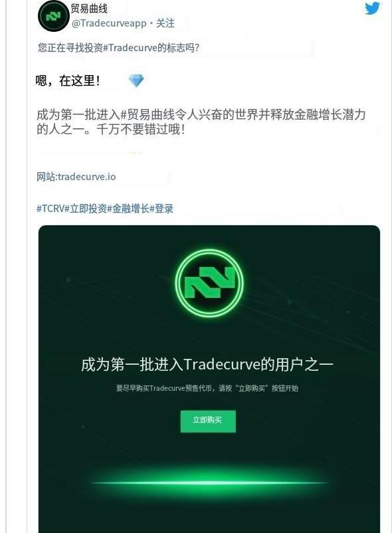Open the 贸易曲线 account name
Viewport: 392px width, 533px height.
tap(89, 9)
